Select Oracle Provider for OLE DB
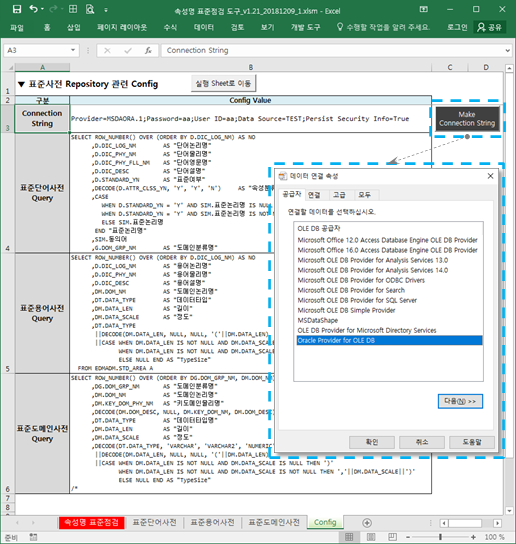 [389, 340]
